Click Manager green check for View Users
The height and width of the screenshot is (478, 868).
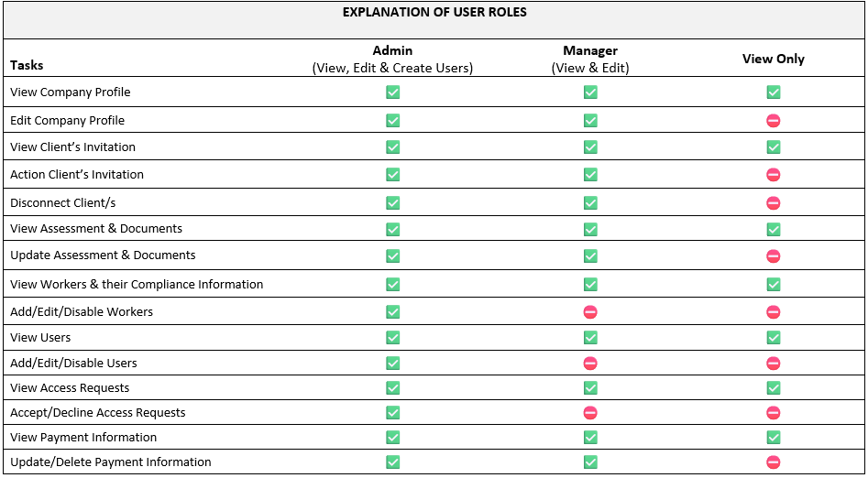[590, 338]
